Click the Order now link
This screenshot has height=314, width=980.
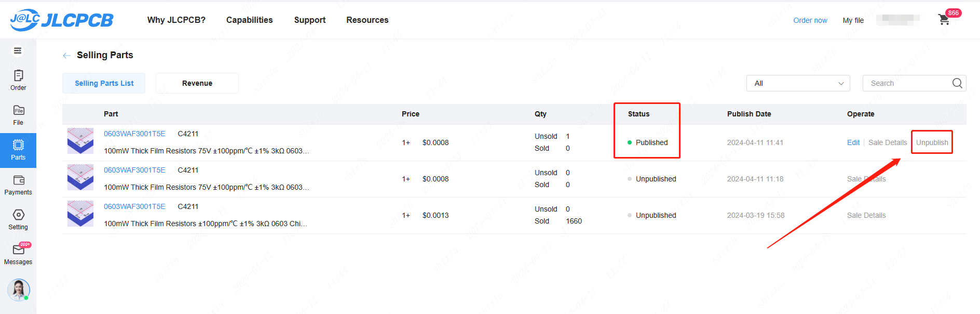pos(810,20)
